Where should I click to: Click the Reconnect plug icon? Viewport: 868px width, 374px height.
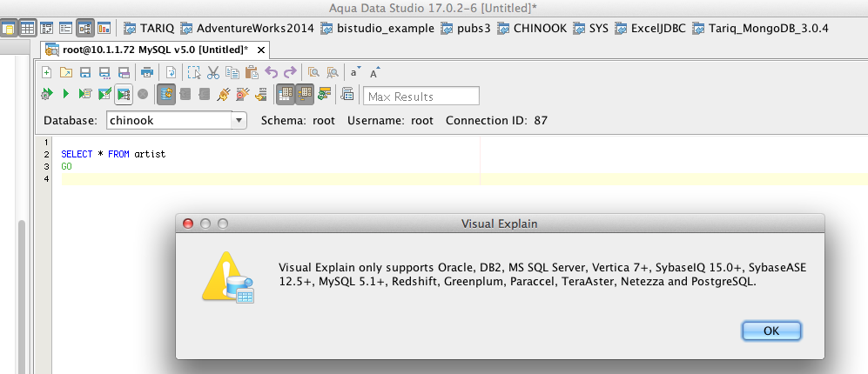[x=224, y=95]
